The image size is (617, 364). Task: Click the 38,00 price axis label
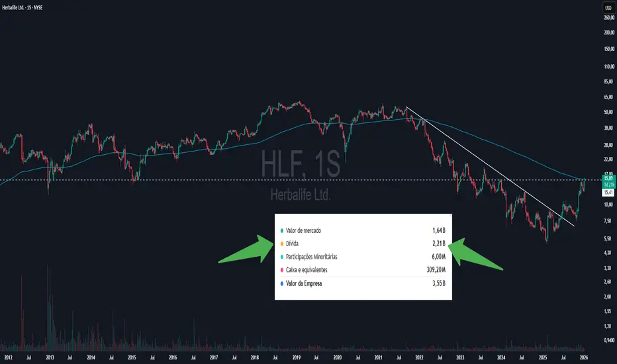[609, 128]
